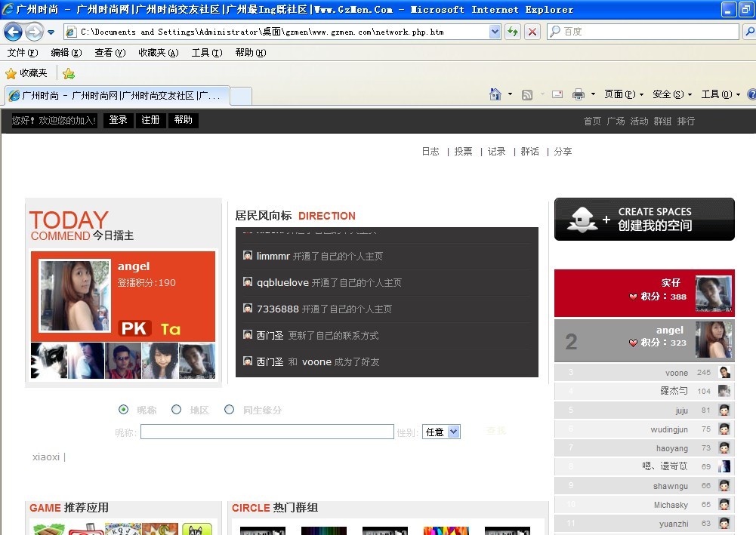756x535 pixels.
Task: Click the xiaoxi link below the search
Action: 46,457
